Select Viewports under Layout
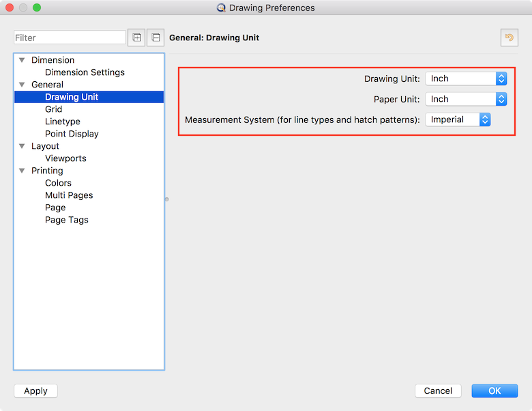 point(65,158)
